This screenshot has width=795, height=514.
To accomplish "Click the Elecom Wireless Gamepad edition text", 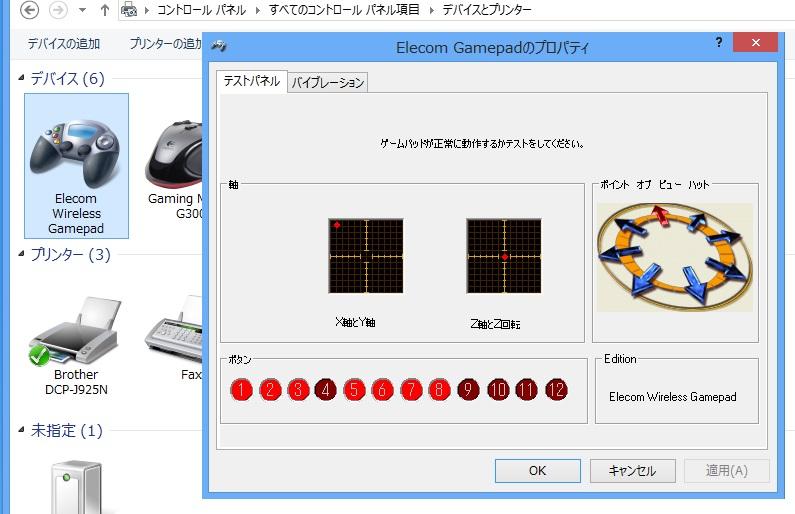I will [x=673, y=397].
